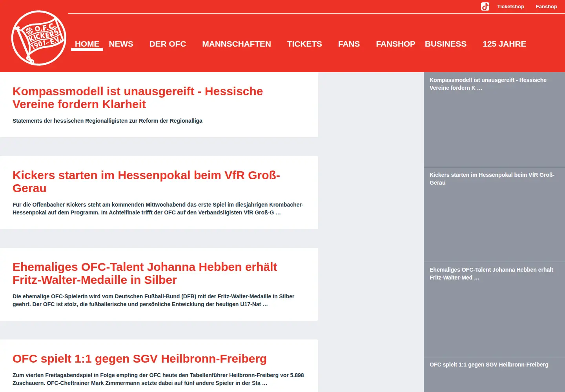
Task: Click summary 'Die ehemalige OFC-Spielerin wird vom'
Action: (x=153, y=300)
